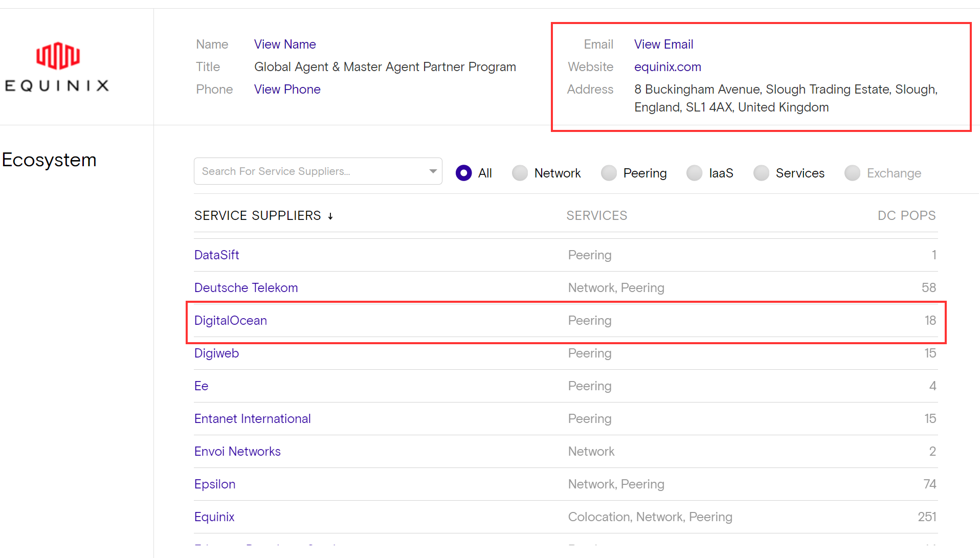The height and width of the screenshot is (558, 980).
Task: Click the View Email link
Action: click(663, 44)
